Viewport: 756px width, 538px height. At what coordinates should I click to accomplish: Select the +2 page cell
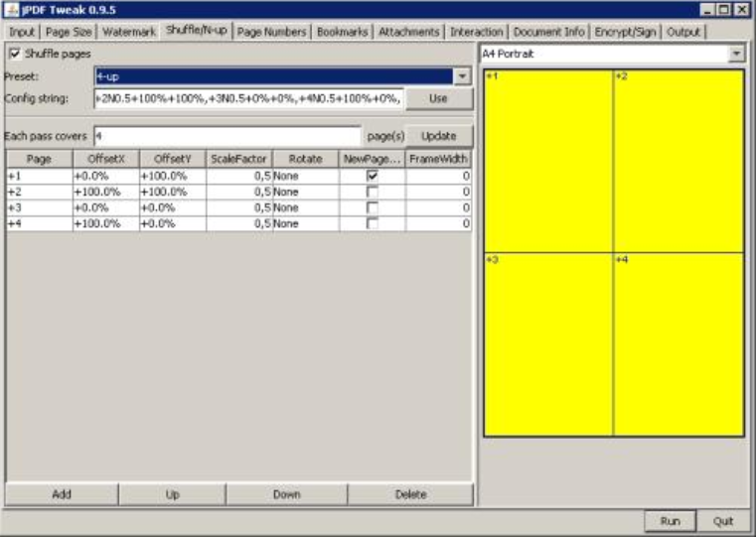(39, 192)
